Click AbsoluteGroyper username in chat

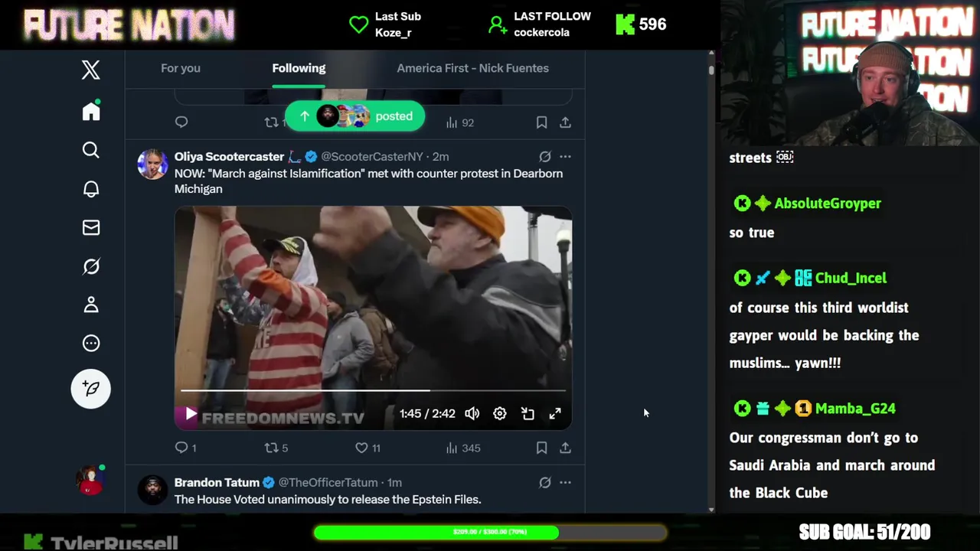(828, 204)
